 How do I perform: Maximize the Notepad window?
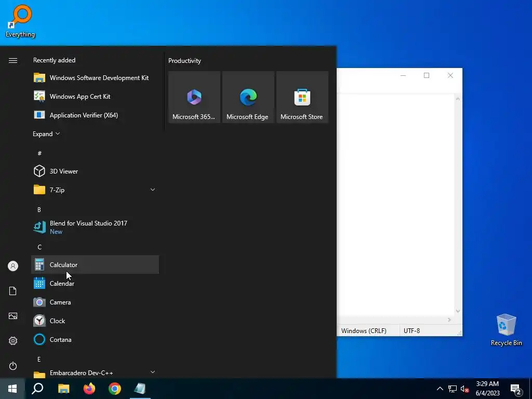click(x=427, y=75)
